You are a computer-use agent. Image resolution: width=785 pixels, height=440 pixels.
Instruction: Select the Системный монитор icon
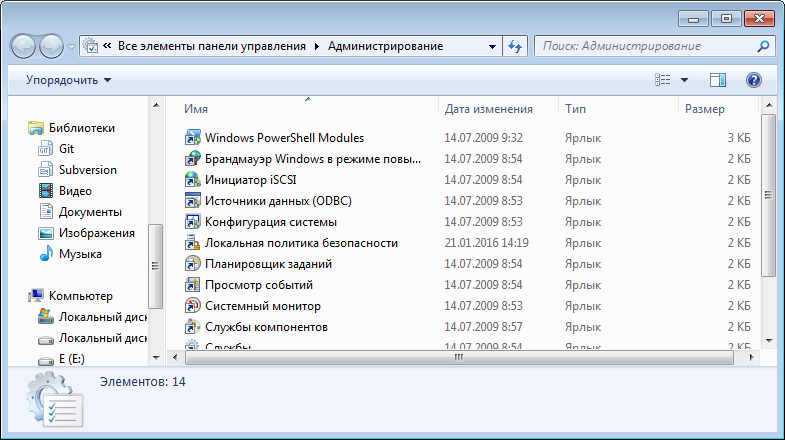pyautogui.click(x=192, y=306)
